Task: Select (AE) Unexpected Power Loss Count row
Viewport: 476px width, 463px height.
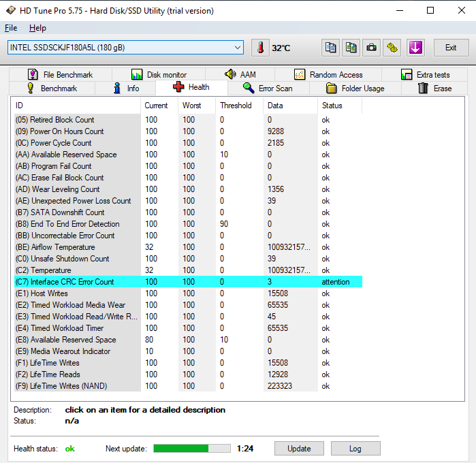Action: (188, 201)
